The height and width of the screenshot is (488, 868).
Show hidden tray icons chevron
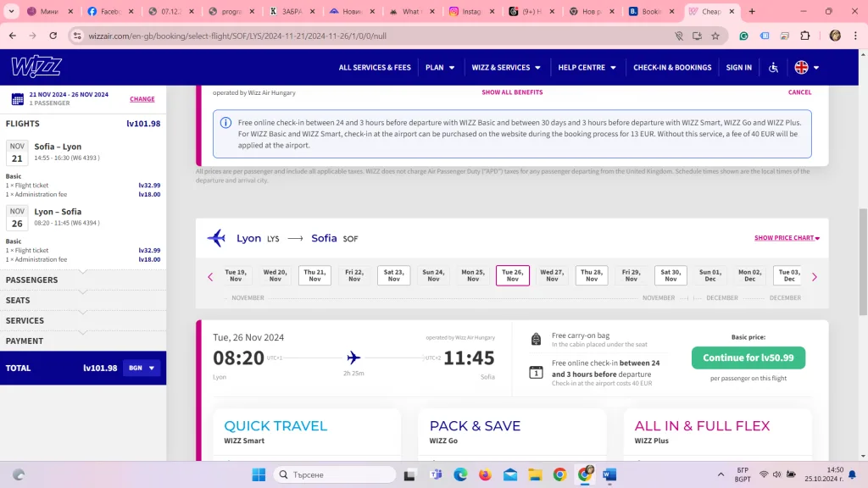[721, 474]
